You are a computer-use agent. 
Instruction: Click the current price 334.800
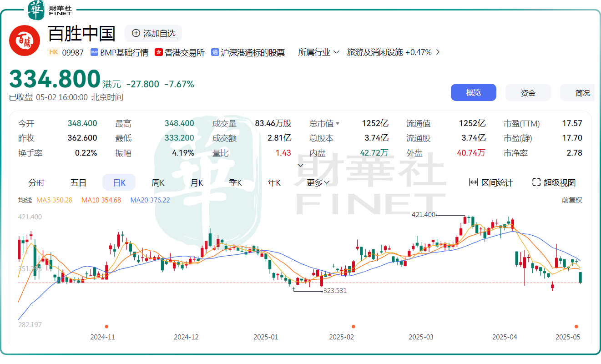click(x=55, y=79)
